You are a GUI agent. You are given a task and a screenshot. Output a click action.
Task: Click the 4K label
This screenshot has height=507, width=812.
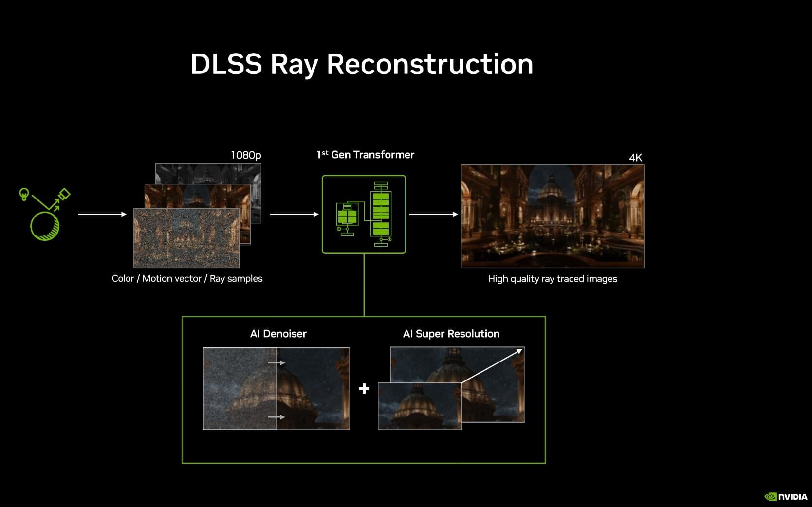[636, 157]
